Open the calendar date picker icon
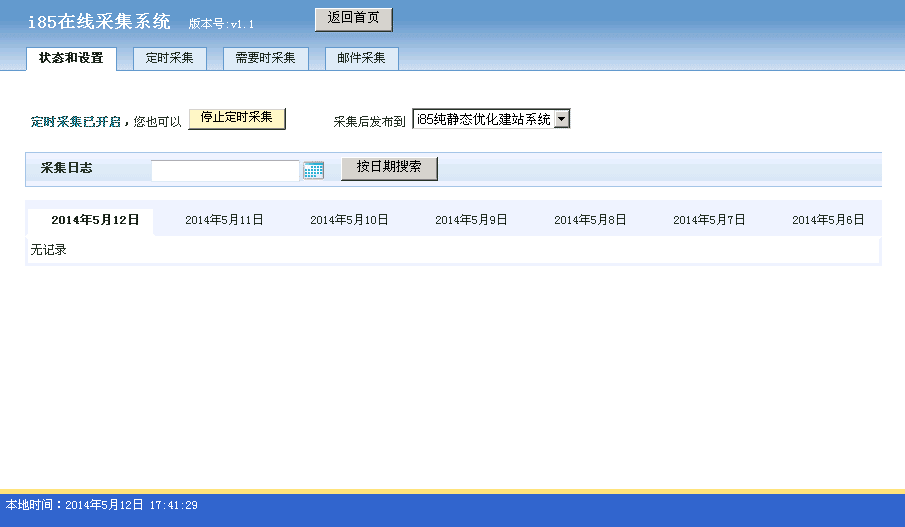 (313, 170)
